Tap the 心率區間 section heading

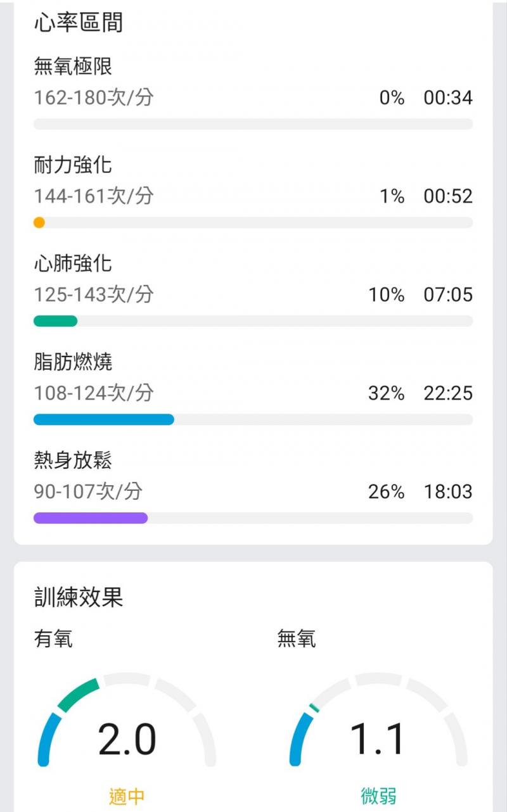(x=79, y=23)
